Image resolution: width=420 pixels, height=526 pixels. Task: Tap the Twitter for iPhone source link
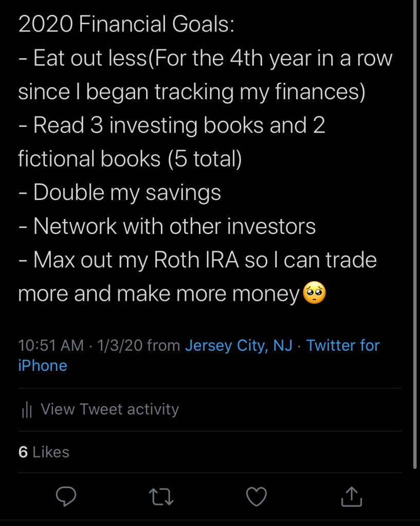click(343, 346)
